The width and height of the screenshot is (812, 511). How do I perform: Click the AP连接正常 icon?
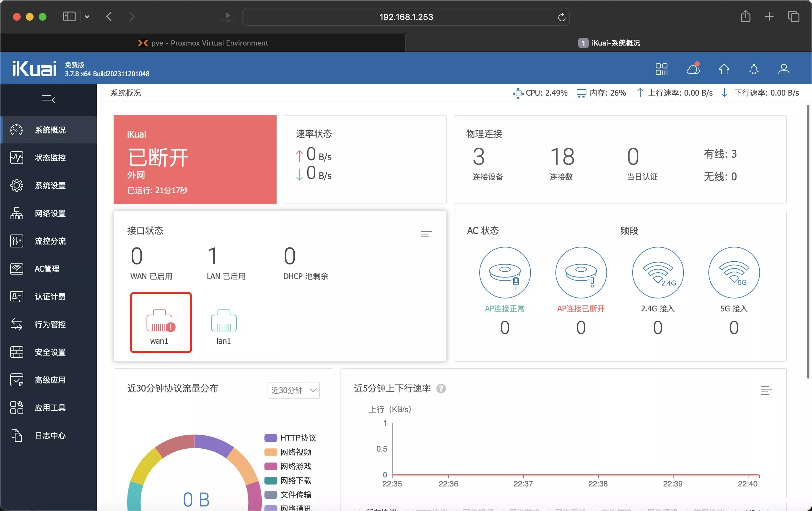504,272
